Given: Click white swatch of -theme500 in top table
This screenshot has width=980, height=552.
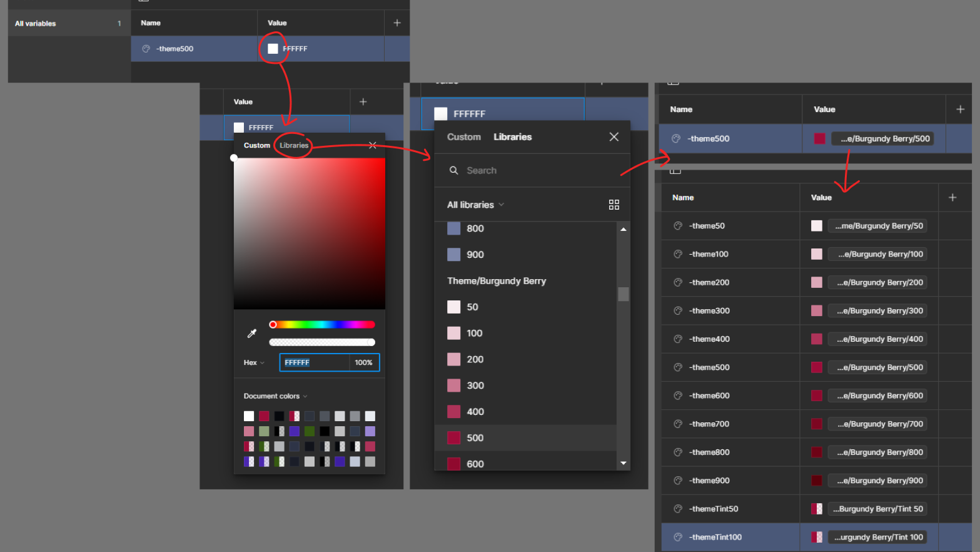Looking at the screenshot, I should (273, 49).
